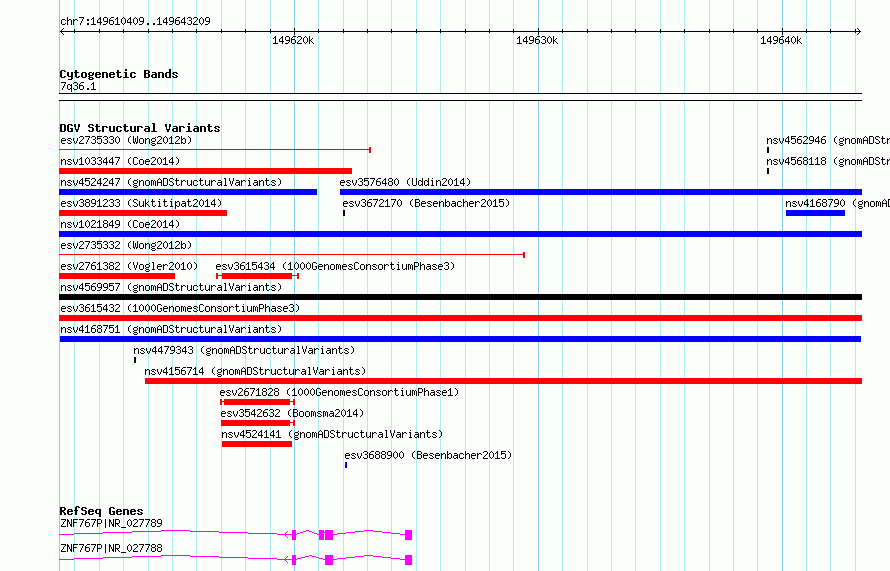Click the nsv4168790 blue bar

815,213
